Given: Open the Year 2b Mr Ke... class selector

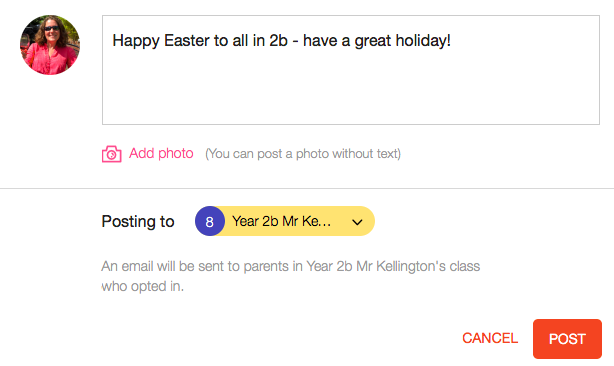Looking at the screenshot, I should coord(285,221).
